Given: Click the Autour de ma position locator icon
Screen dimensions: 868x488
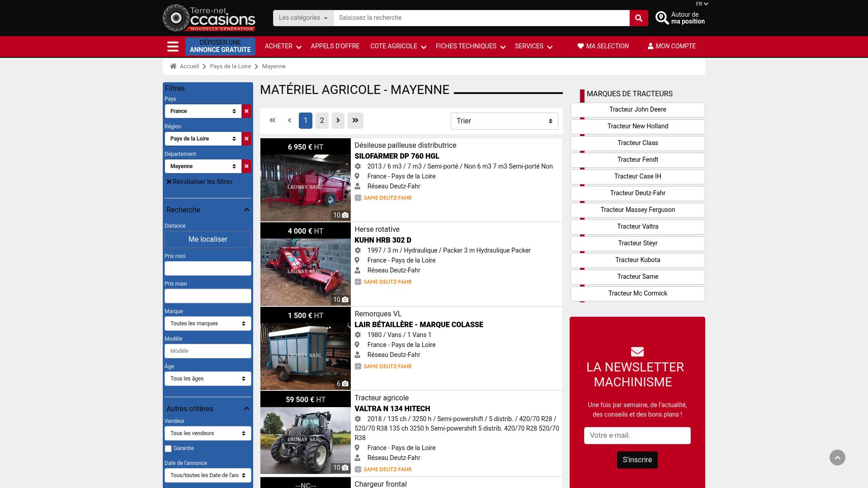Looking at the screenshot, I should pos(662,18).
